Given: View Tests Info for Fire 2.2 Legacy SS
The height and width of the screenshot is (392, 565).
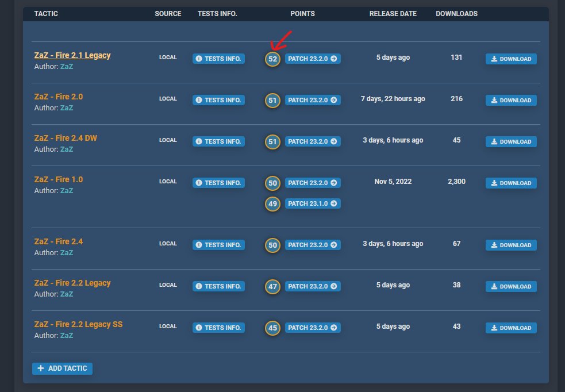Looking at the screenshot, I should (x=218, y=328).
